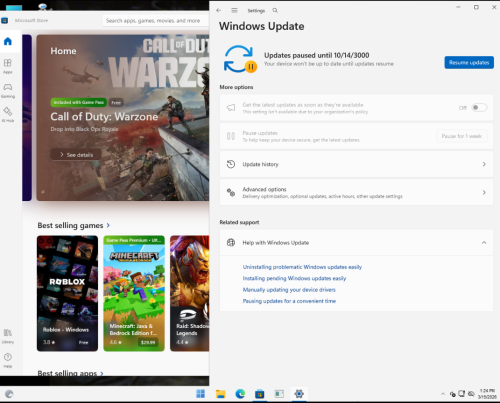Collapse Help with Windows Update section
Viewport: 500px width, 403px height.
(x=484, y=242)
